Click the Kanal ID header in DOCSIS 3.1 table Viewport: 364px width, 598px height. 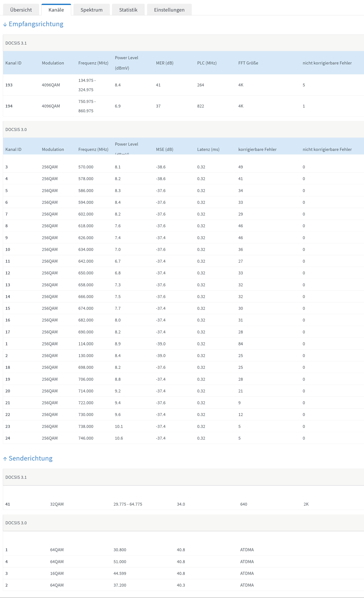pos(13,63)
